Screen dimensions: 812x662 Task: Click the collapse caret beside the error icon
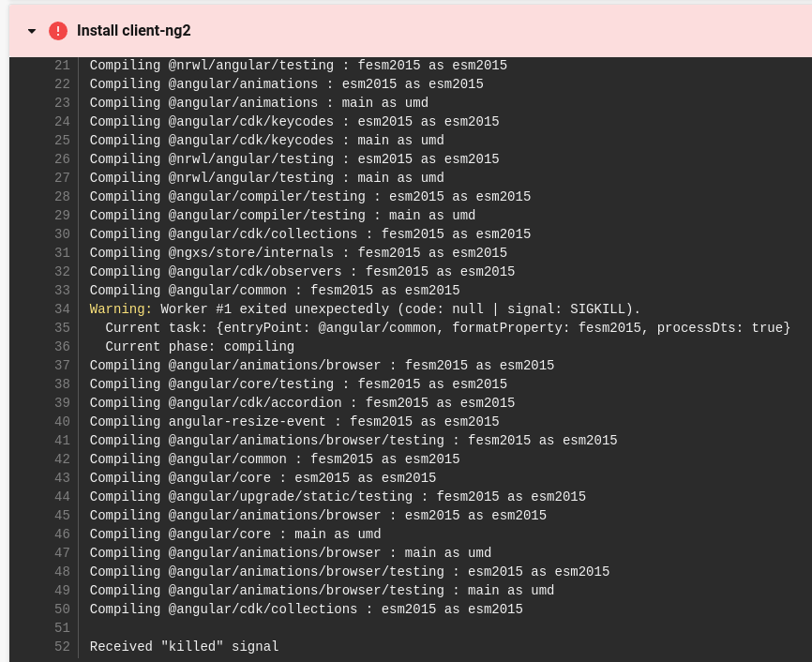pos(31,30)
